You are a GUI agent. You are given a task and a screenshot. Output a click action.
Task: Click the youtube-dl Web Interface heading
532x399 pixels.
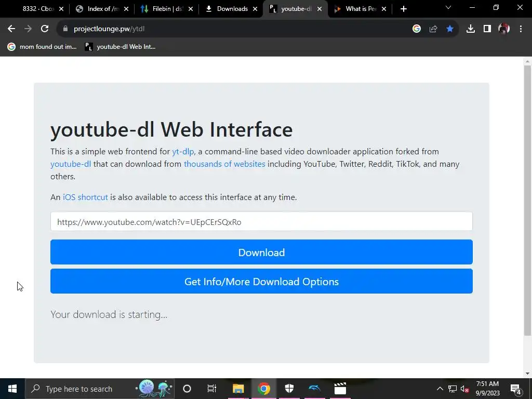(x=171, y=129)
